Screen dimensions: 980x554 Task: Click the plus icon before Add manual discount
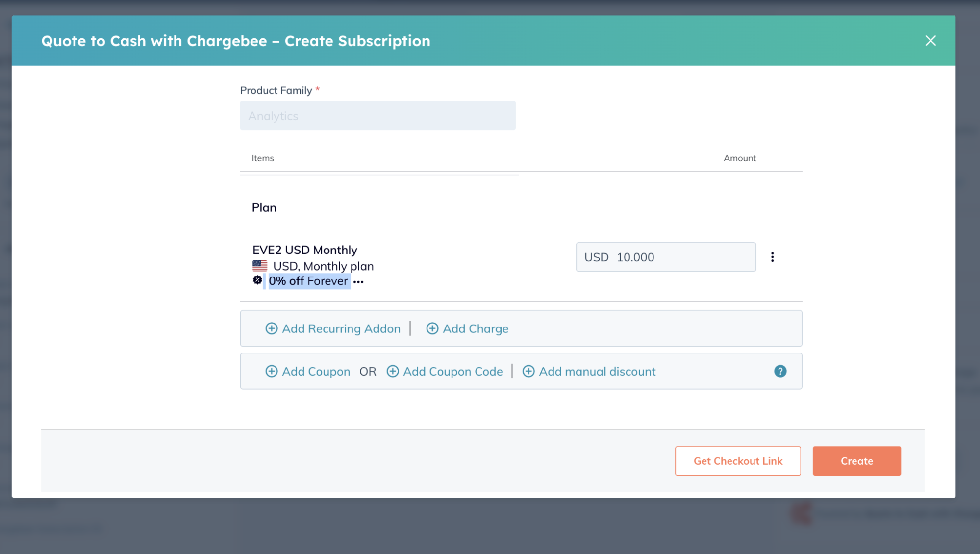[528, 371]
